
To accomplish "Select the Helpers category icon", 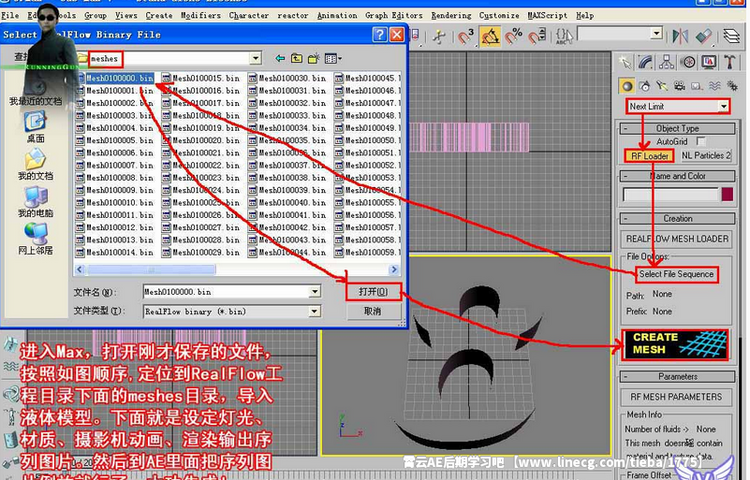I will pos(697,86).
